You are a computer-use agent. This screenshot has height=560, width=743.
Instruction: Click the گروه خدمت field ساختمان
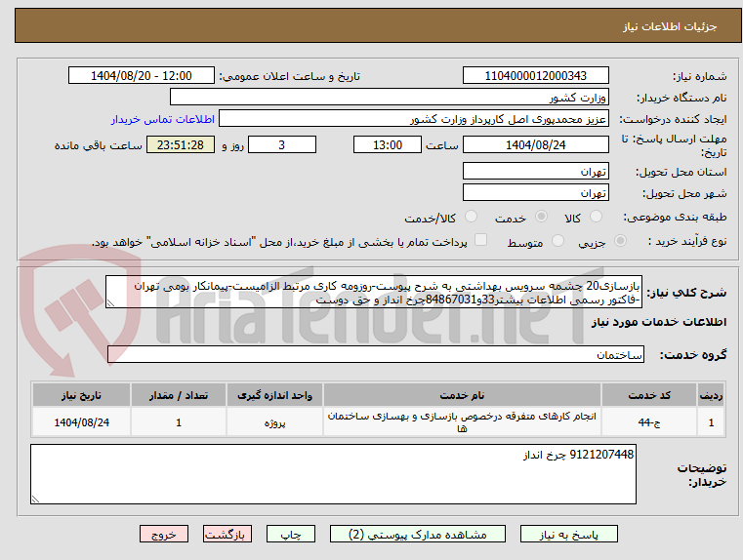click(x=376, y=354)
